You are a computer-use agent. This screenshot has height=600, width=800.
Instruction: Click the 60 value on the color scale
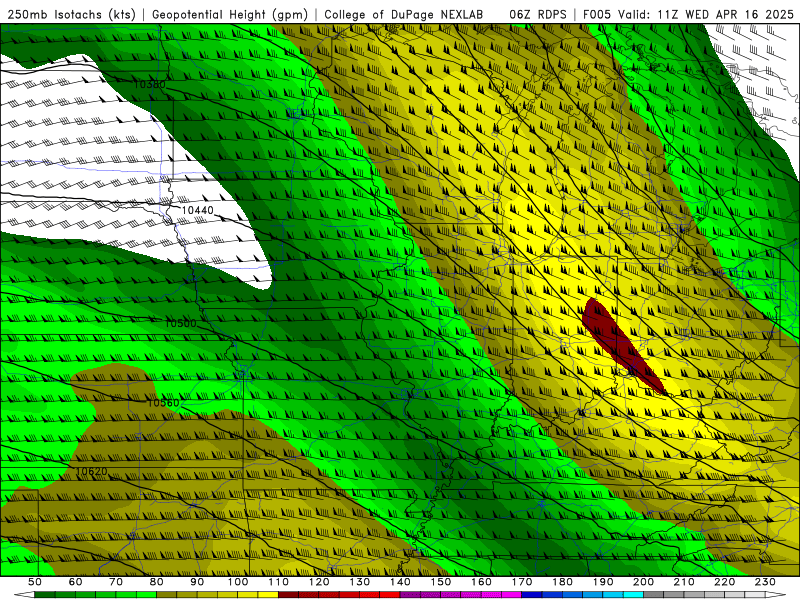coord(76,582)
